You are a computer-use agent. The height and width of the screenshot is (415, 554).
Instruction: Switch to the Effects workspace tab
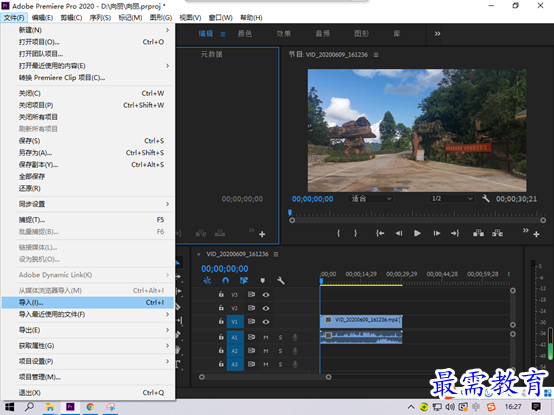[x=284, y=34]
